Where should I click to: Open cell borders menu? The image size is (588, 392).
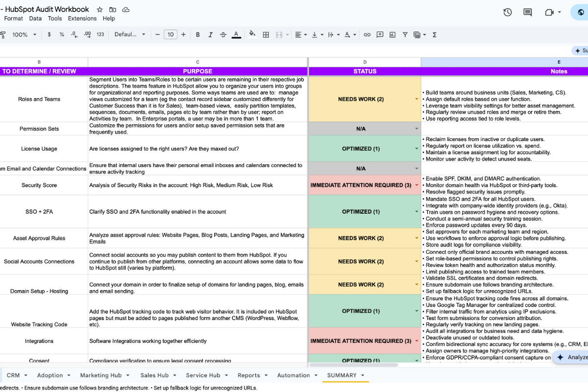click(266, 35)
